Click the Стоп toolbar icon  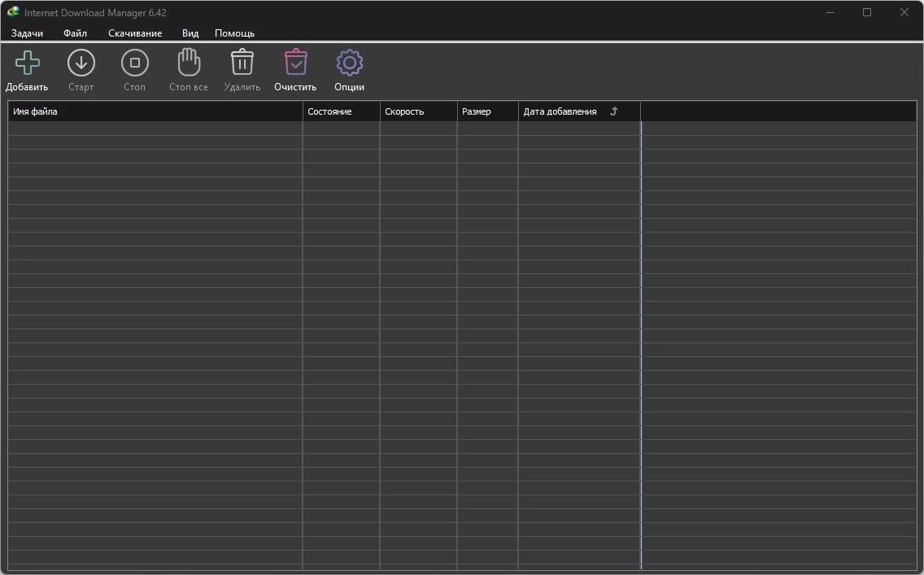click(135, 63)
